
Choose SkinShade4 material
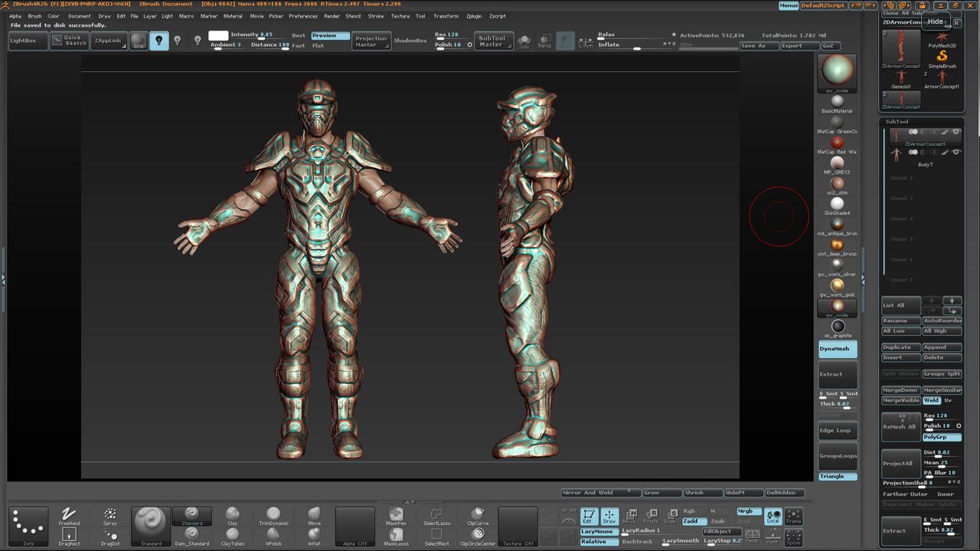[837, 206]
